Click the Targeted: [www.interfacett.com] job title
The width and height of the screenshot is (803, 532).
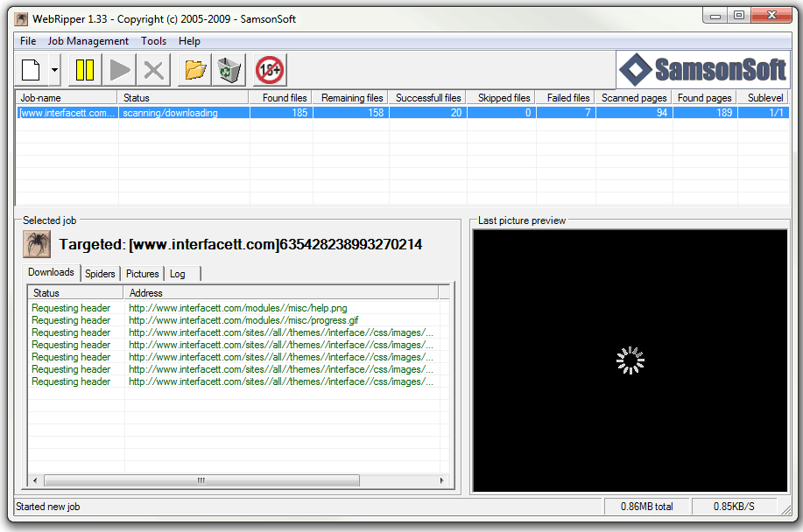point(240,244)
